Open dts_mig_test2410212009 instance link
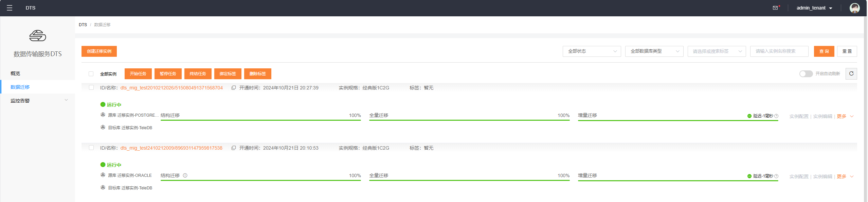Image resolution: width=868 pixels, height=202 pixels. (171, 148)
